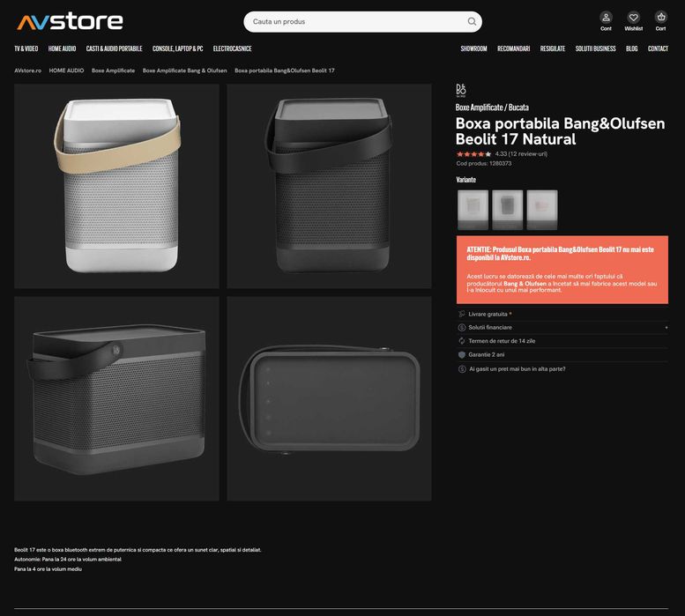Click the Autonomie description line
The height and width of the screenshot is (616, 685).
click(68, 560)
